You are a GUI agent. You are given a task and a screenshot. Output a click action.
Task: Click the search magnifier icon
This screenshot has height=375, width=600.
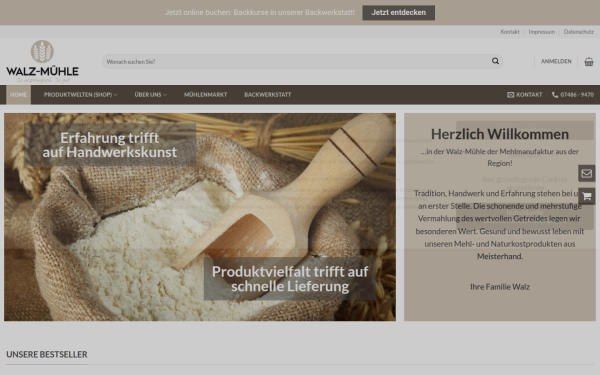click(495, 61)
